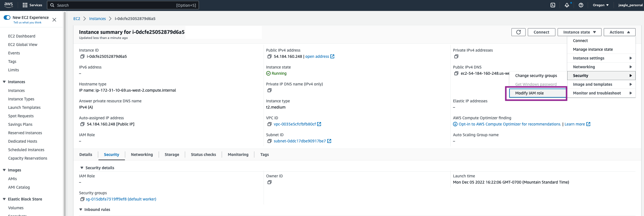
Task: Click the refresh instance summary button
Action: pyautogui.click(x=518, y=32)
